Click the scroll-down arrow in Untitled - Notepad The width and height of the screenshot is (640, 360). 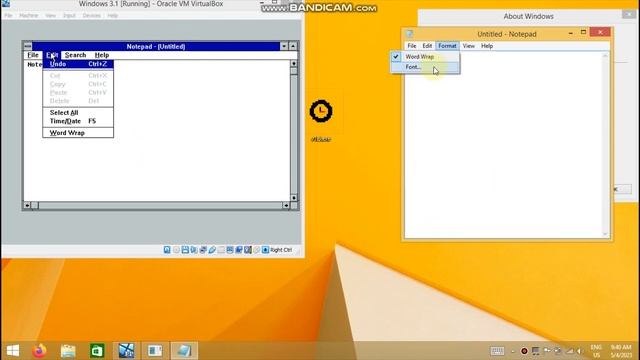click(605, 234)
